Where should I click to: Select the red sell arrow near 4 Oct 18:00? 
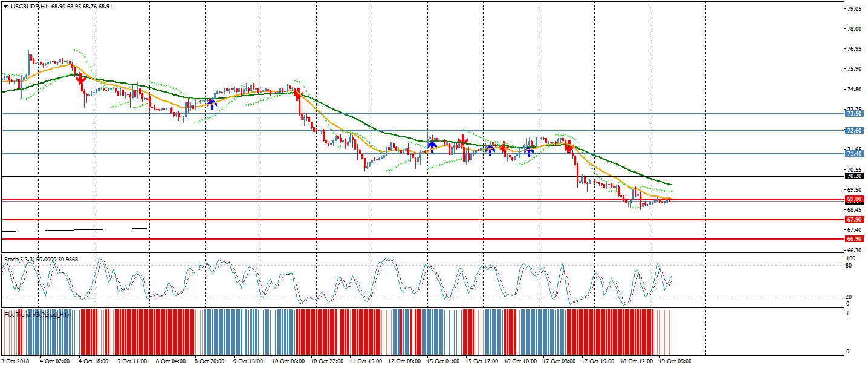pyautogui.click(x=80, y=78)
